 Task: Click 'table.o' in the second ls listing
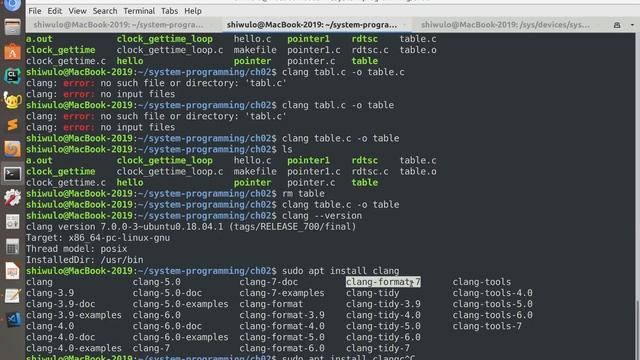click(x=418, y=172)
